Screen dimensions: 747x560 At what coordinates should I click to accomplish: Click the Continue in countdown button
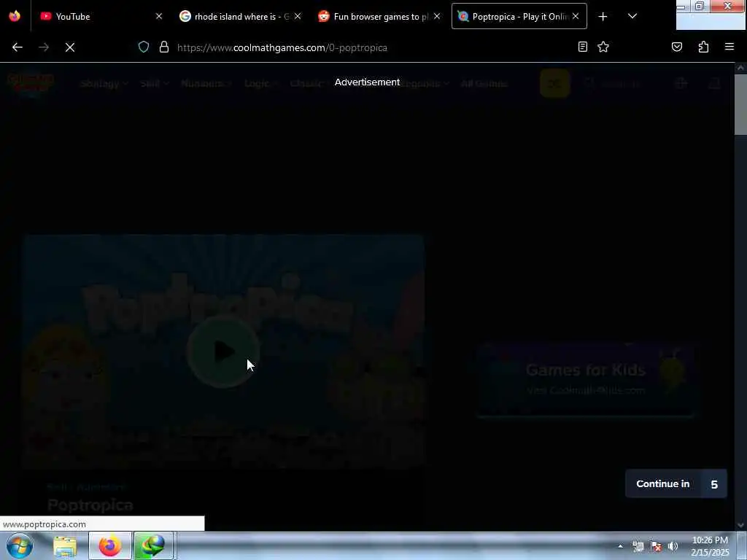tap(676, 484)
